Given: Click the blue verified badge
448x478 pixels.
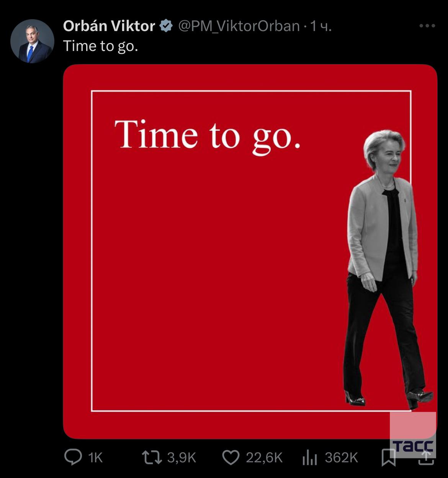Looking at the screenshot, I should [166, 26].
